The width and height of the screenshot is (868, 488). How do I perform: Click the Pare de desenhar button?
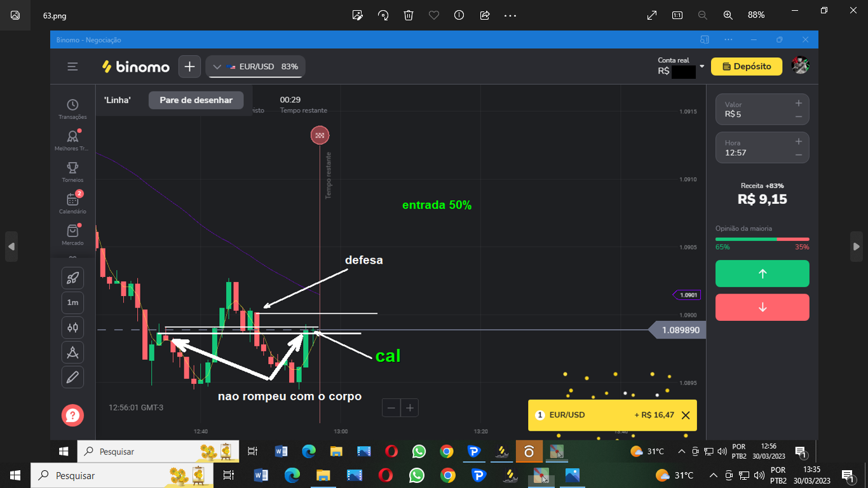click(x=196, y=100)
